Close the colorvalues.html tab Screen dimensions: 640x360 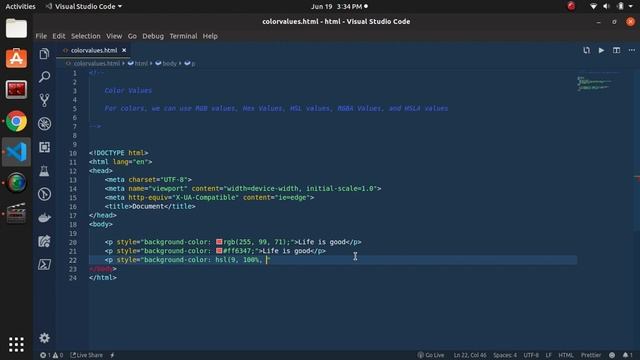[x=124, y=50]
